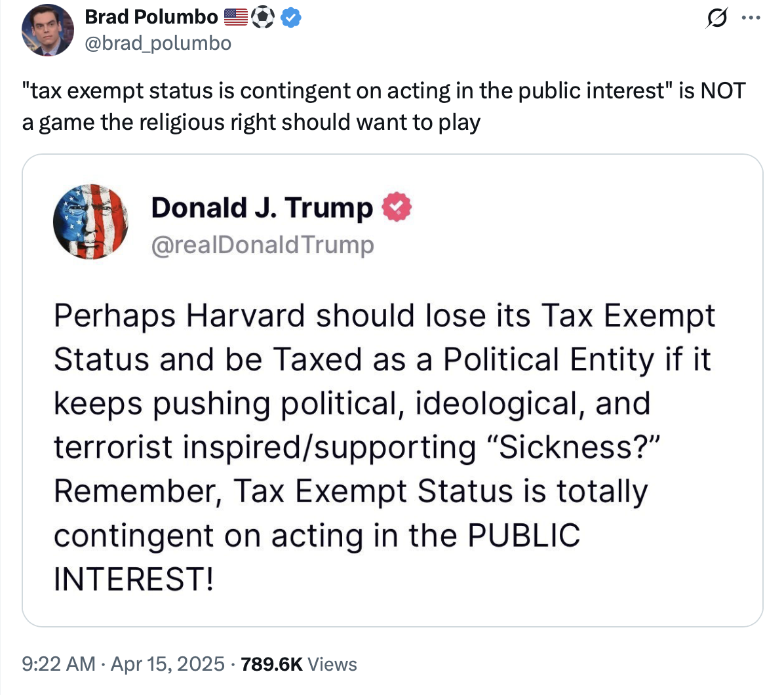The image size is (784, 695).
Task: Open the three-dot more options menu
Action: coord(751,18)
